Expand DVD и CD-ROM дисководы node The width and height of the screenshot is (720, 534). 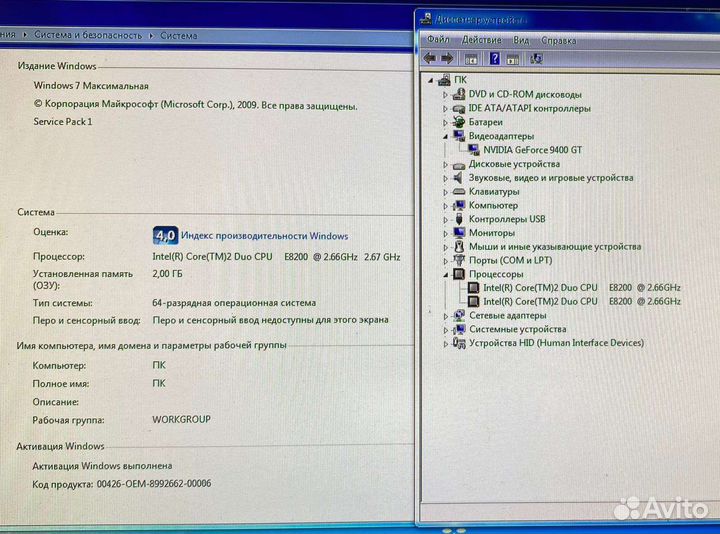tap(445, 95)
